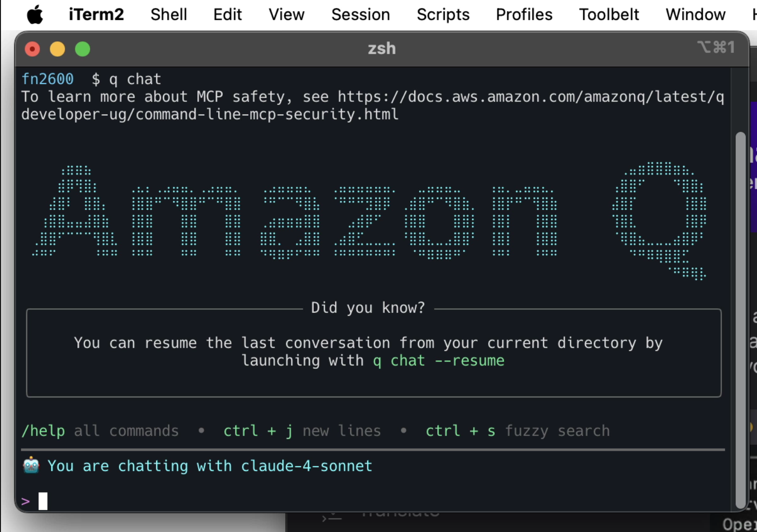Click the robot emoji beside the model name
The height and width of the screenshot is (532, 757).
click(31, 465)
